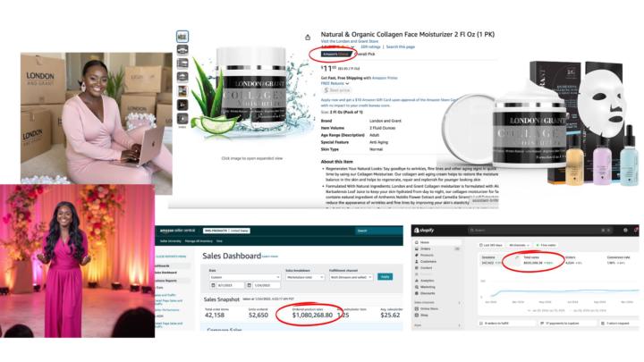Image resolution: width=644 pixels, height=362 pixels.
Task: Open Orders in the Shopify sidebar
Action: [437, 248]
